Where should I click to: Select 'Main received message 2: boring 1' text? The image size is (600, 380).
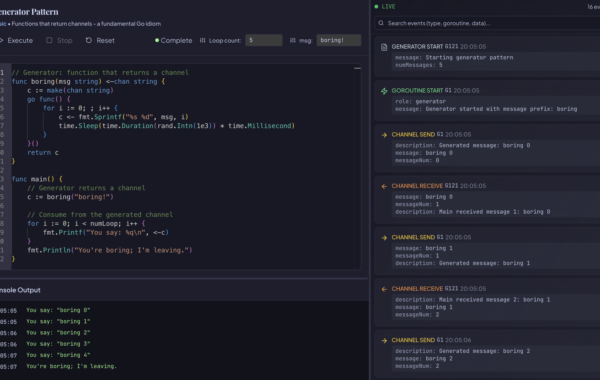point(494,300)
